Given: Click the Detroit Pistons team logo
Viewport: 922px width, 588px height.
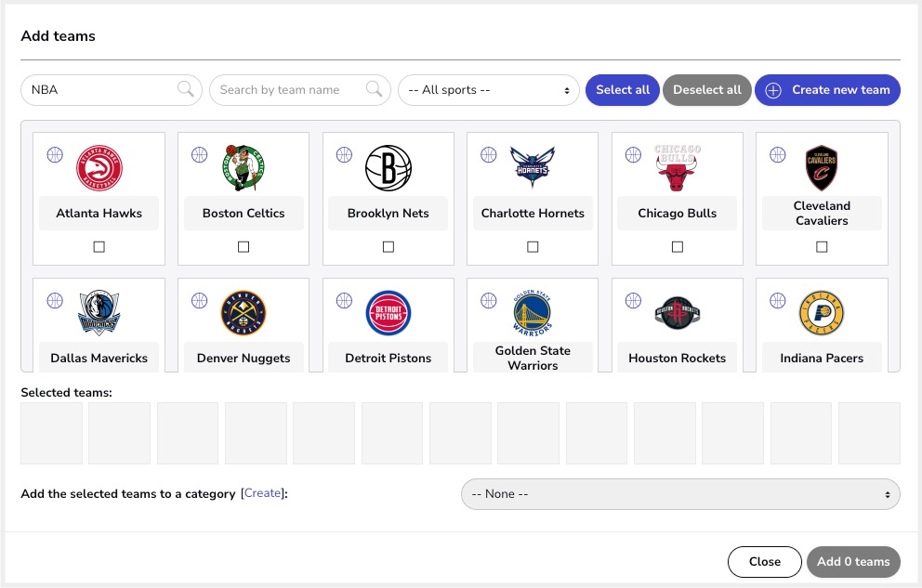Looking at the screenshot, I should tap(389, 313).
